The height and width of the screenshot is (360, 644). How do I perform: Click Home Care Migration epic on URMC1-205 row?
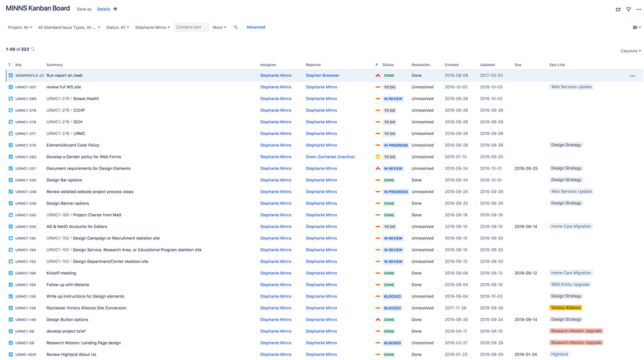[571, 226]
